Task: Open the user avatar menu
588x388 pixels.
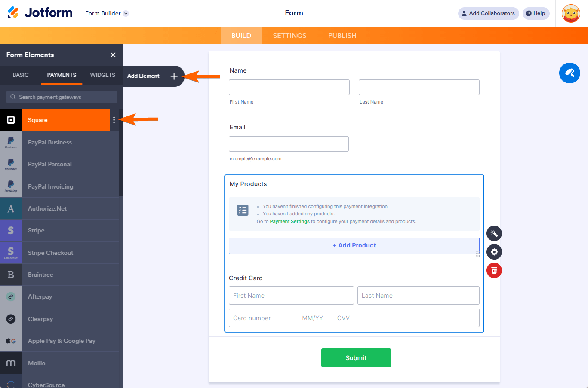Action: click(x=571, y=13)
